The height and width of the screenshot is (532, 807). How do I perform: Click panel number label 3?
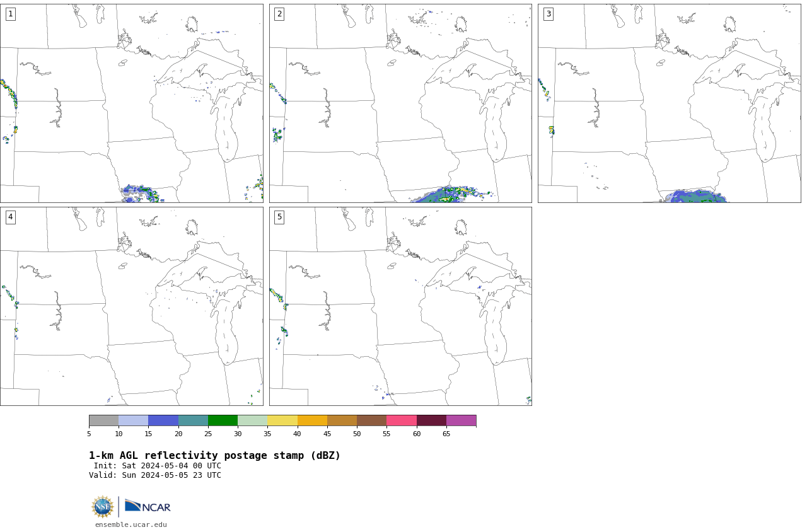tap(548, 14)
